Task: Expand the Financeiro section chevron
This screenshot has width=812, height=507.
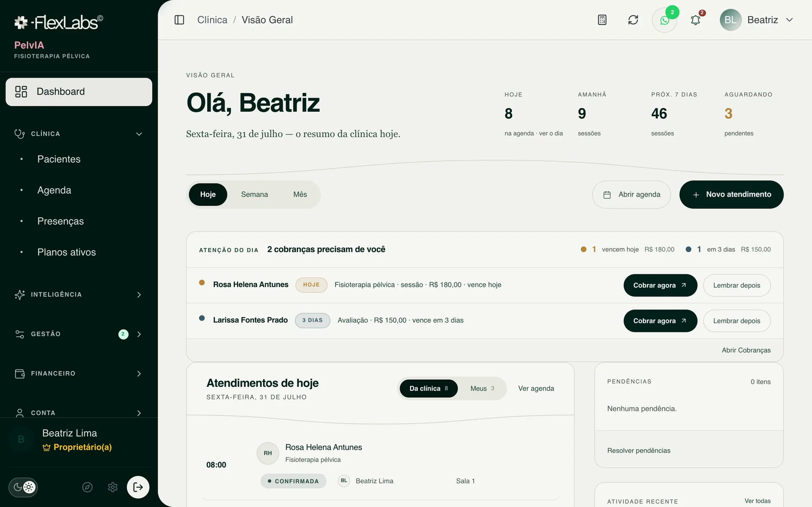Action: click(x=139, y=374)
